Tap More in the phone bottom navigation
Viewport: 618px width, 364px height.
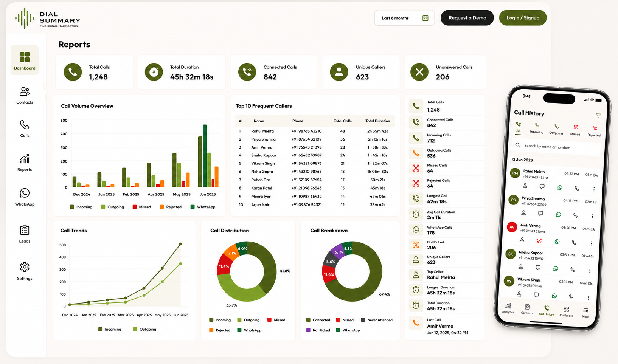[x=585, y=313]
